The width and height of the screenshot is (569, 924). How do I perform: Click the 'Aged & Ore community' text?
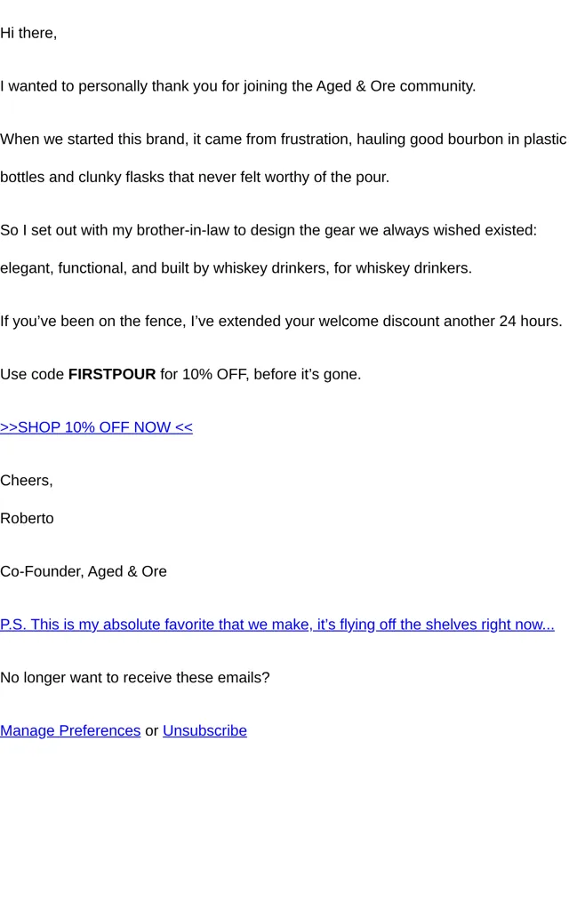point(396,86)
